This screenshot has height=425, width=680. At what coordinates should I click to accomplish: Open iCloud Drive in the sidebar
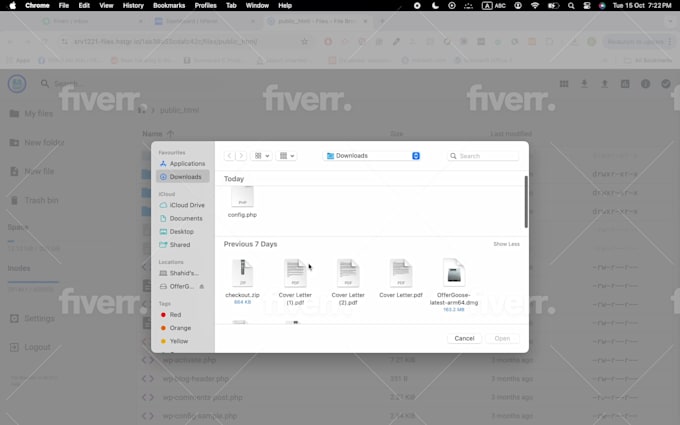click(183, 205)
